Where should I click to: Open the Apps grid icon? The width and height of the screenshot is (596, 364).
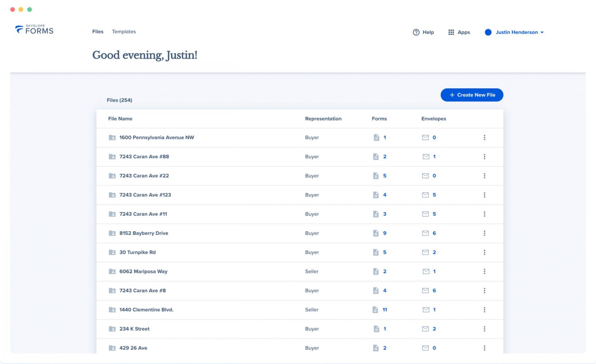(451, 32)
